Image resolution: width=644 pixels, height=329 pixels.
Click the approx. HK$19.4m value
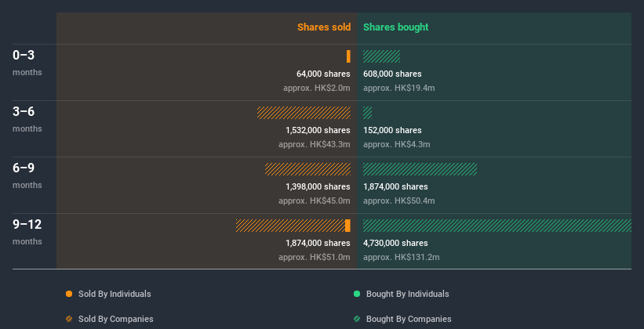click(x=399, y=89)
